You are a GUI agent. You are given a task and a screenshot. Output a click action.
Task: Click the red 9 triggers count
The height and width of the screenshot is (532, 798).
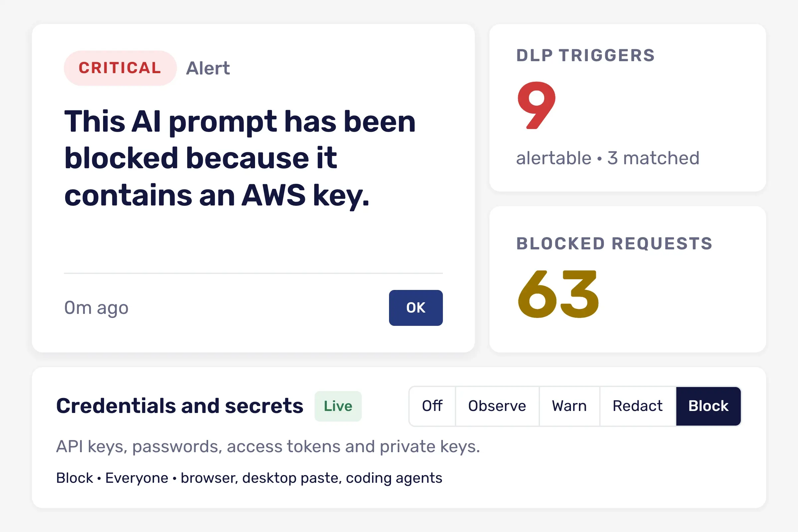[x=536, y=105]
